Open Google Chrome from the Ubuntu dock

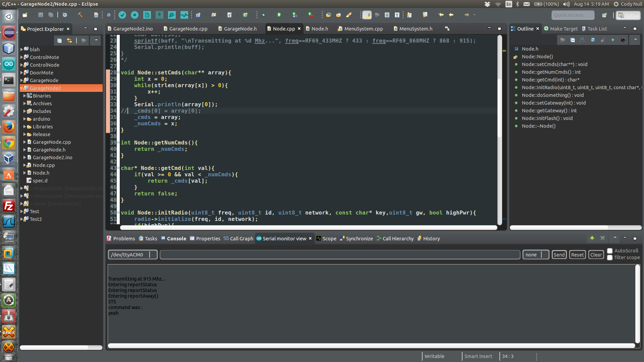[9, 143]
